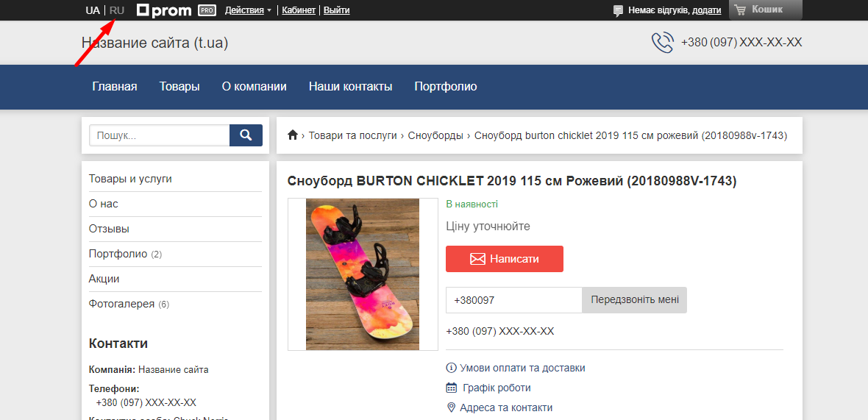Image resolution: width=868 pixels, height=420 pixels.
Task: Click the Написати red button
Action: tap(505, 259)
